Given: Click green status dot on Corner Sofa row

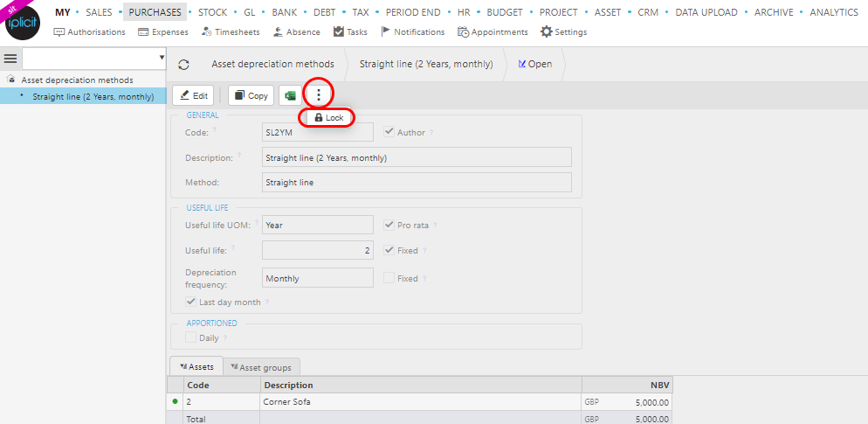Looking at the screenshot, I should coord(176,401).
